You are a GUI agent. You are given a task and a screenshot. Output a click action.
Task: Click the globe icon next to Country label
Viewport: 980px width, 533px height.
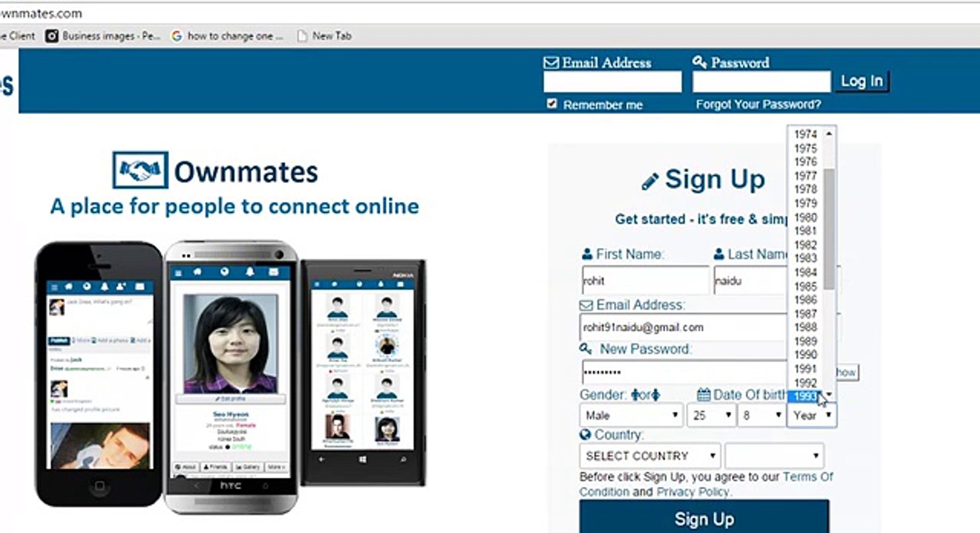(585, 434)
